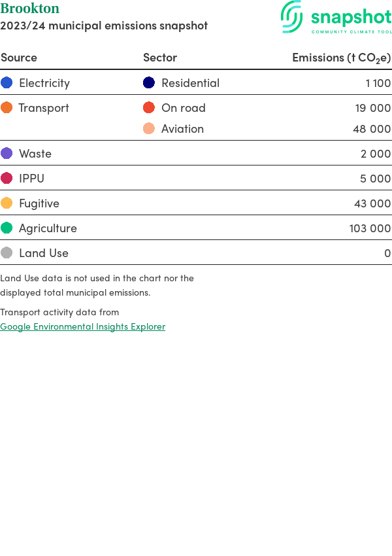This screenshot has width=392, height=556.
Task: Click the yellow Fugitive color dot
Action: point(7,203)
